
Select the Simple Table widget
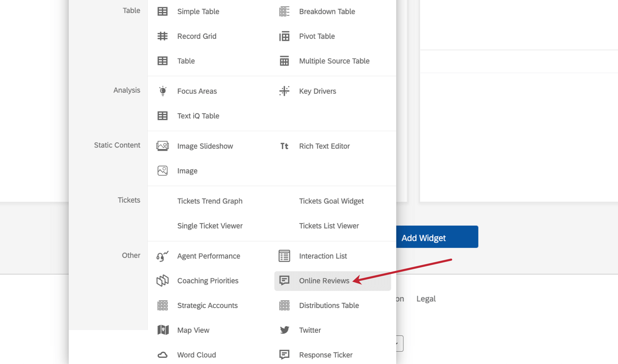198,11
